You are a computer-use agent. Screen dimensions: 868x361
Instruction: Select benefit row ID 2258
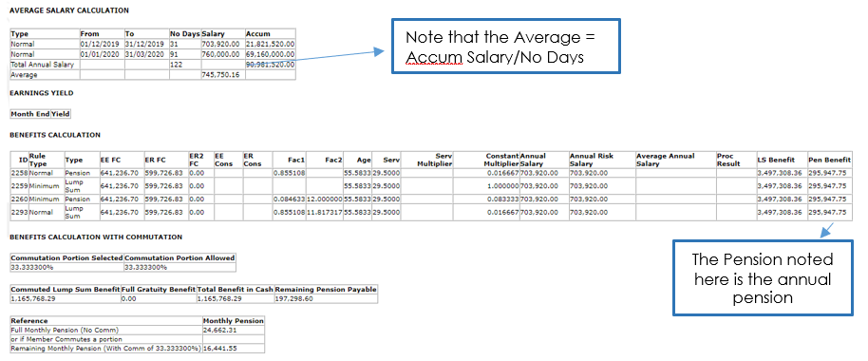(19, 173)
